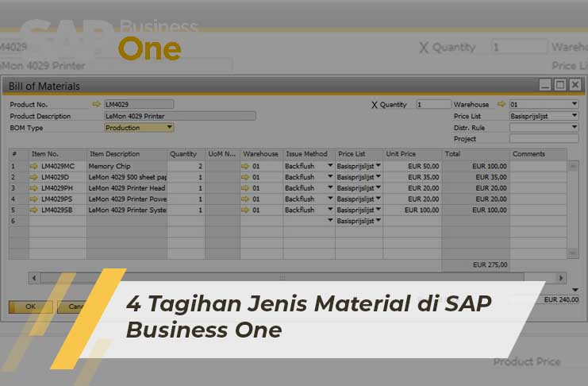Click the Warehouse header link arrow

(501, 104)
